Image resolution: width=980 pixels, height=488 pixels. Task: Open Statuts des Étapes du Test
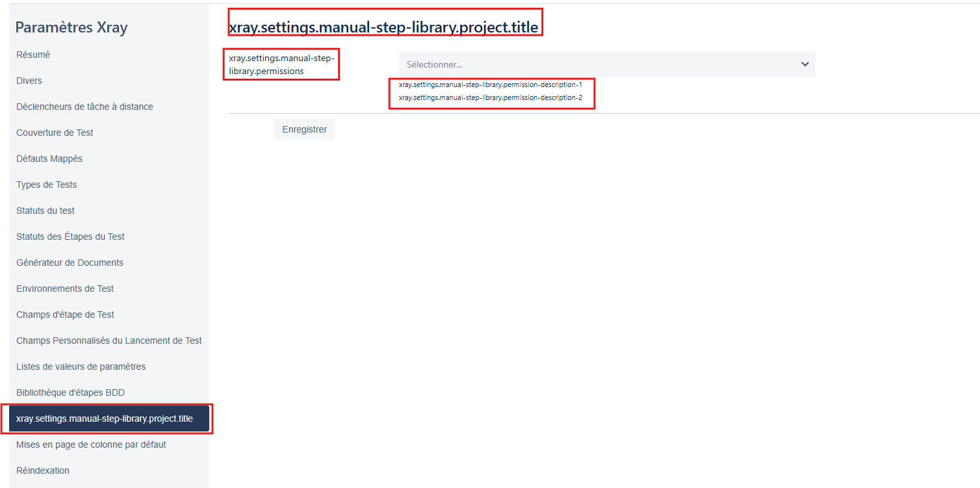click(70, 237)
